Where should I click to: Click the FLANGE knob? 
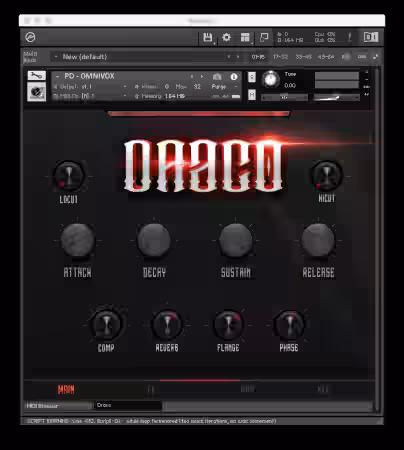[228, 325]
